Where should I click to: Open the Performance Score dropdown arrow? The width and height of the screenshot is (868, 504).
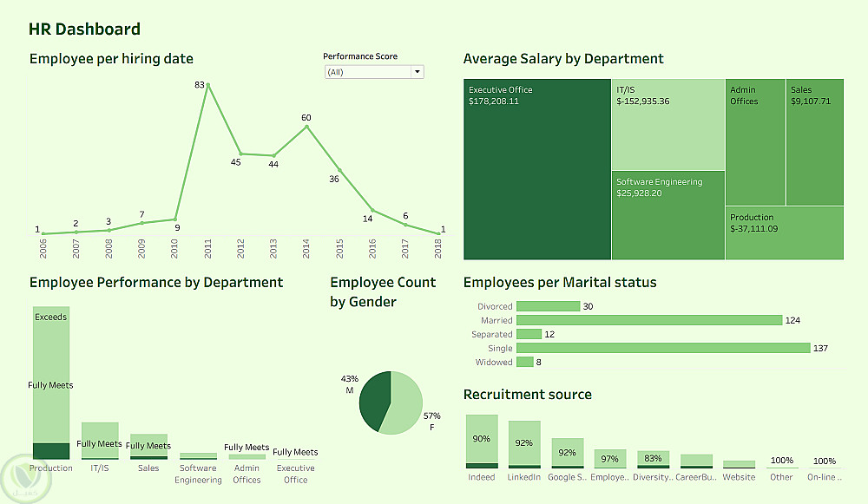point(418,72)
